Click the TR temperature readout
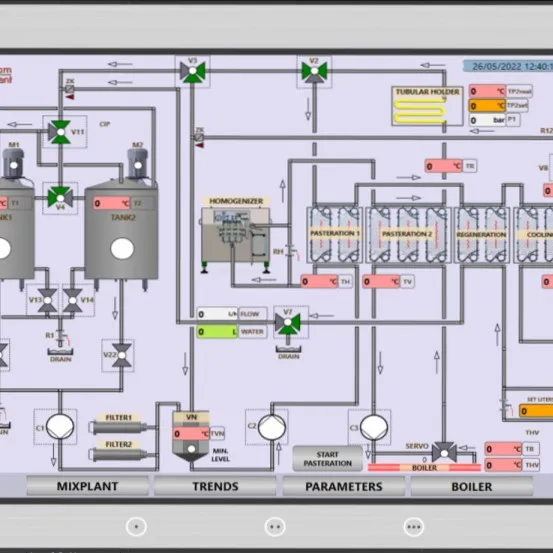This screenshot has width=553, height=553. (443, 166)
